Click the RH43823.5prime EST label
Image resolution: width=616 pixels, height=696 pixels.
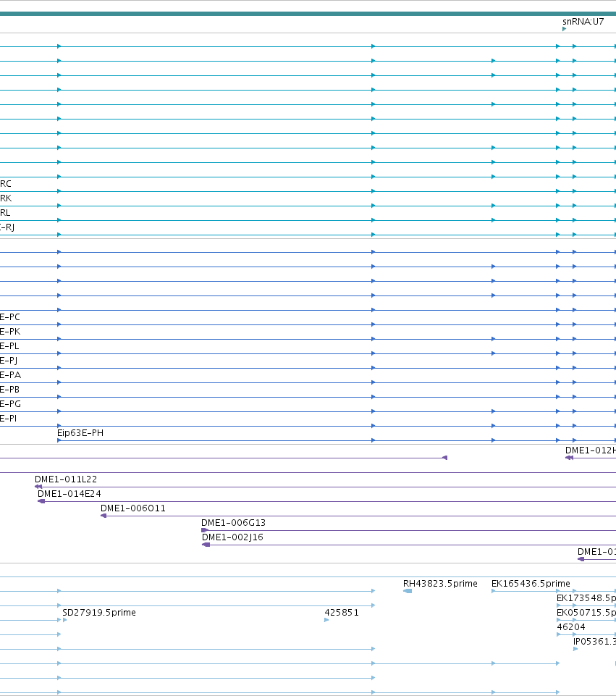440,584
